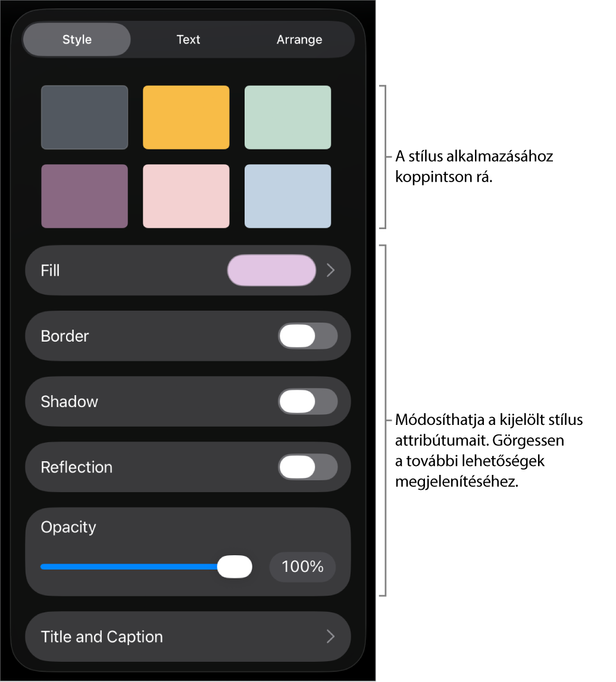Select the light blue style swatch
Image resolution: width=616 pixels, height=682 pixels.
coord(287,196)
